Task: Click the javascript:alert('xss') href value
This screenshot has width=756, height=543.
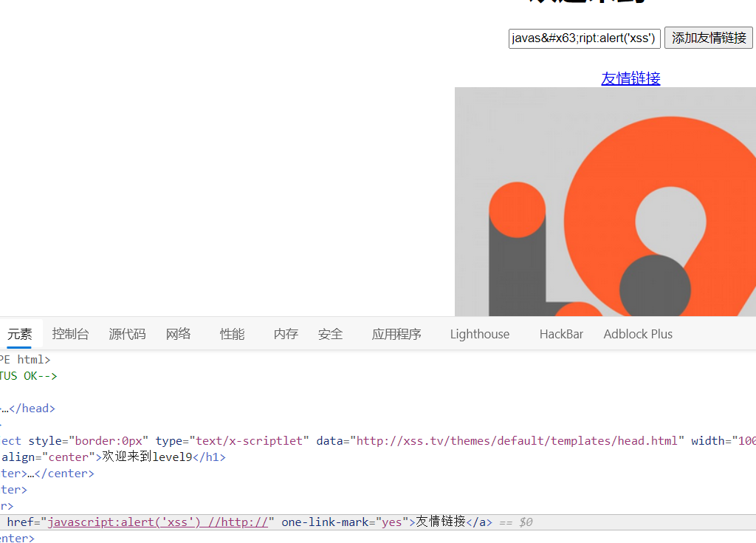Action: [x=158, y=522]
